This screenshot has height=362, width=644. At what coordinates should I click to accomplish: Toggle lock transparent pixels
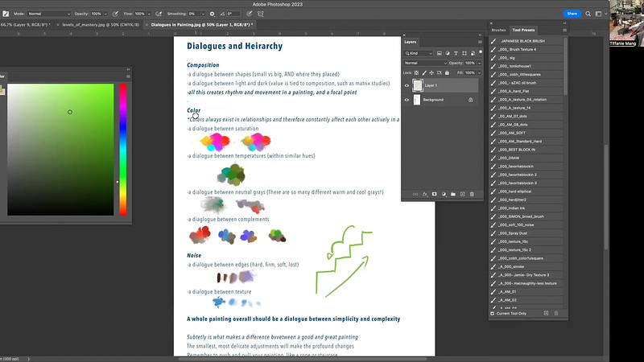(x=416, y=72)
